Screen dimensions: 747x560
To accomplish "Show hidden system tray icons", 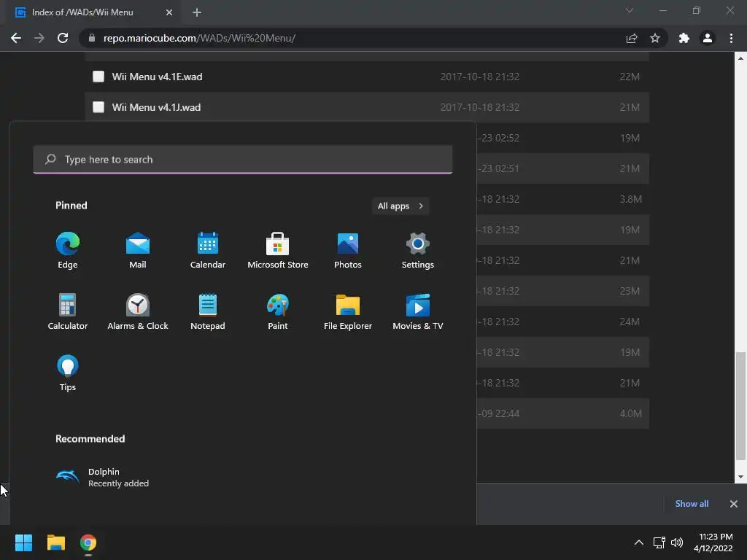I will pyautogui.click(x=639, y=542).
